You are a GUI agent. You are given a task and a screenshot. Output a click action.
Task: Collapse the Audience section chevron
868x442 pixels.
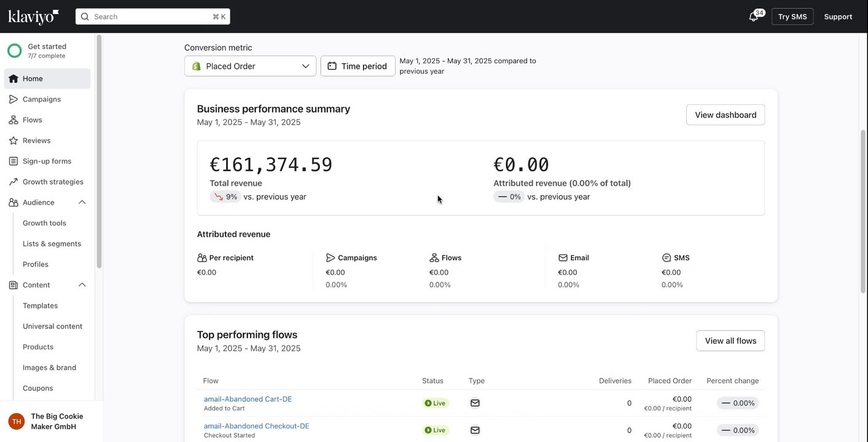pos(82,203)
